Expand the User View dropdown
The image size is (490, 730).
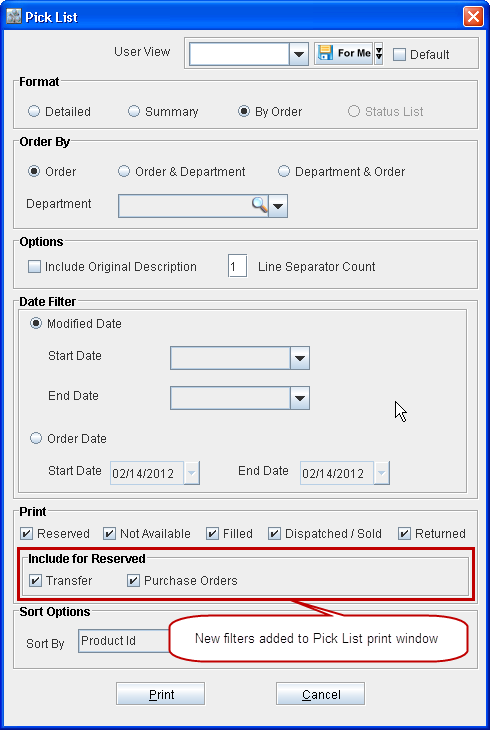(299, 54)
